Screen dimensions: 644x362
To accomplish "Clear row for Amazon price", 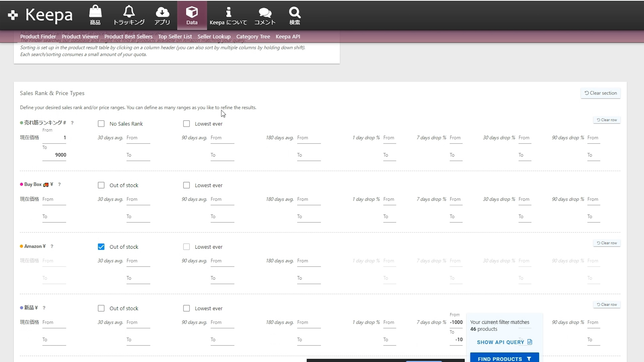I will [607, 243].
